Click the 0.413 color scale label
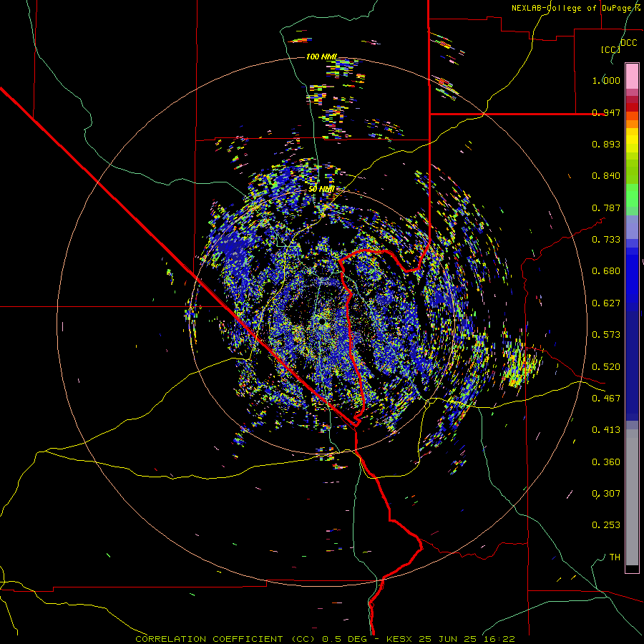This screenshot has width=644, height=644. 606,430
